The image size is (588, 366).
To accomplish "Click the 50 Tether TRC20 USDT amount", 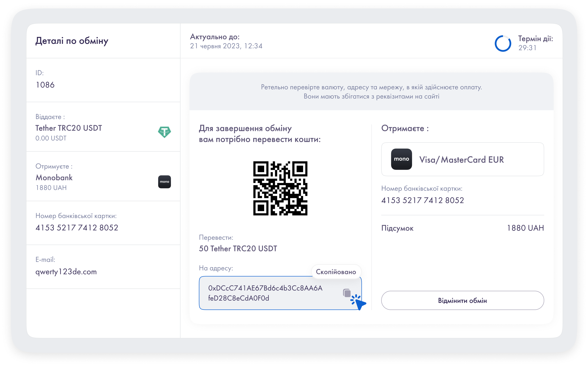I will click(x=238, y=248).
